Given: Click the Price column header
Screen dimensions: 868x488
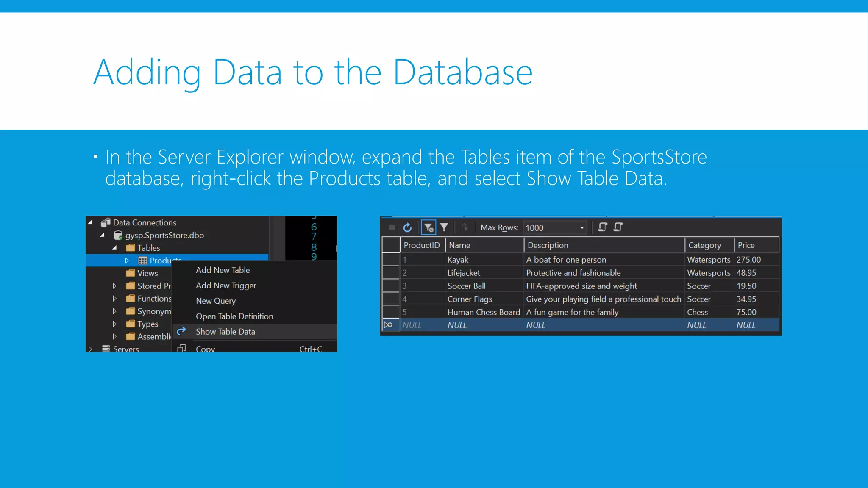Looking at the screenshot, I should [757, 245].
